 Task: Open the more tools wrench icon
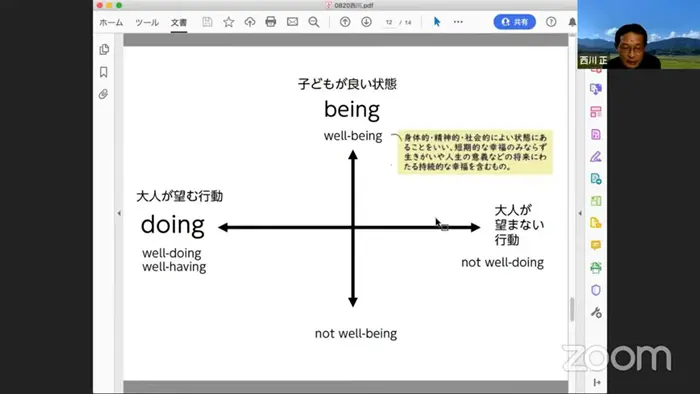[596, 312]
